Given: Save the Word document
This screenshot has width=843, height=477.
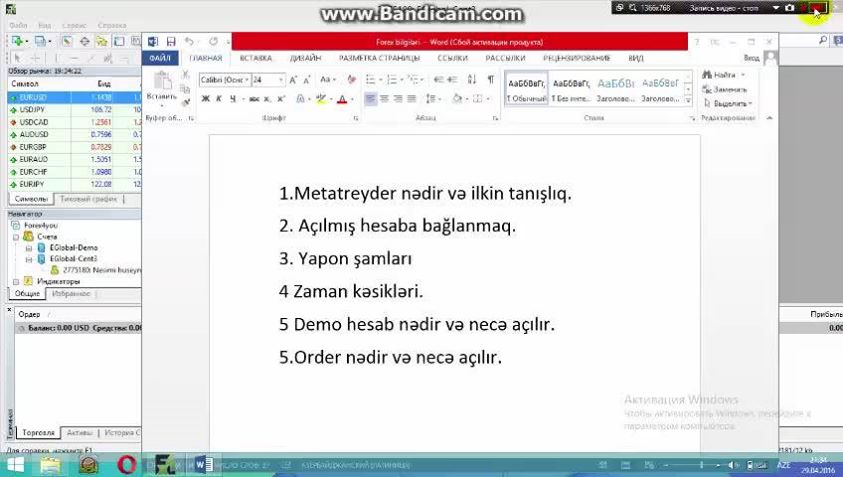Looking at the screenshot, I should [171, 42].
